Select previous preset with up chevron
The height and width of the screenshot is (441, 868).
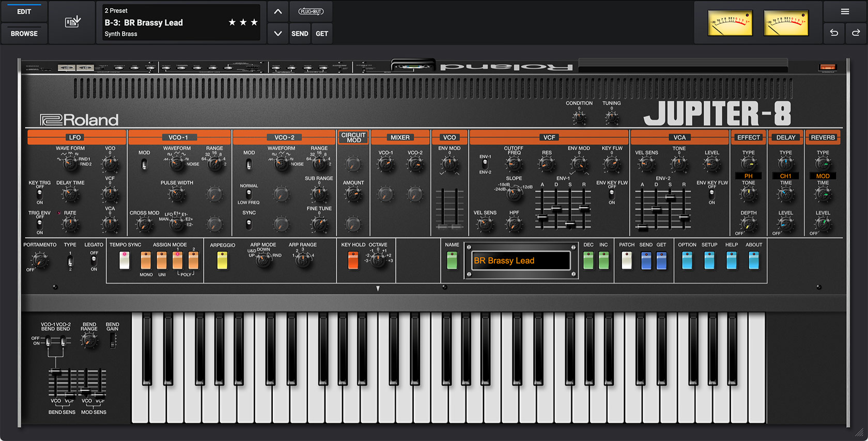[x=278, y=11]
